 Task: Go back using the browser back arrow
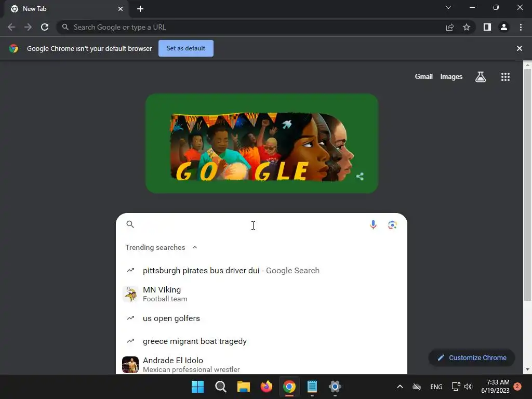(11, 27)
